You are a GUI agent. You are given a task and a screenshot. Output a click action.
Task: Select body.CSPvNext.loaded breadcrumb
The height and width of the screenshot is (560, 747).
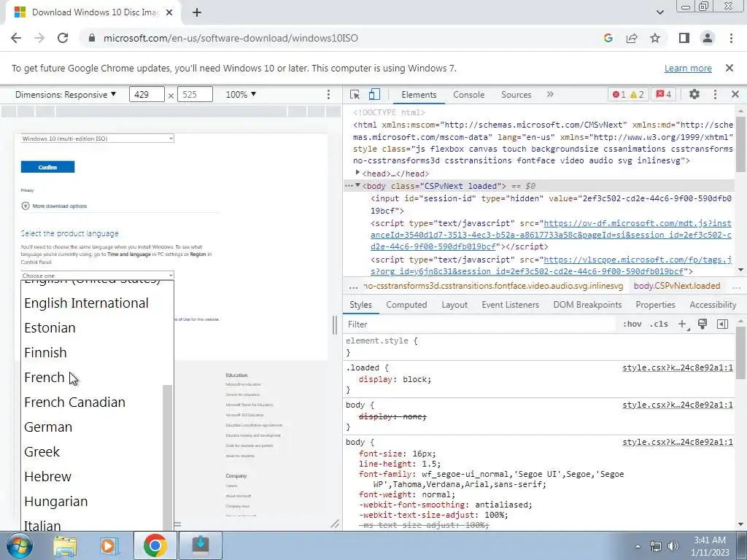(677, 286)
